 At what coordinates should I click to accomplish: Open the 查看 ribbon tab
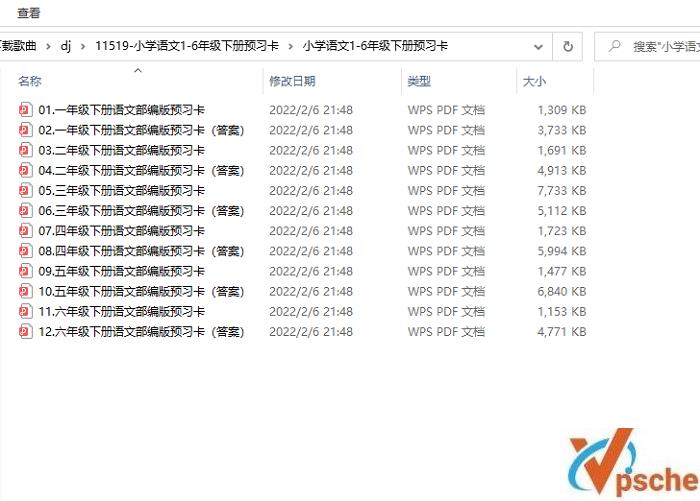point(29,13)
